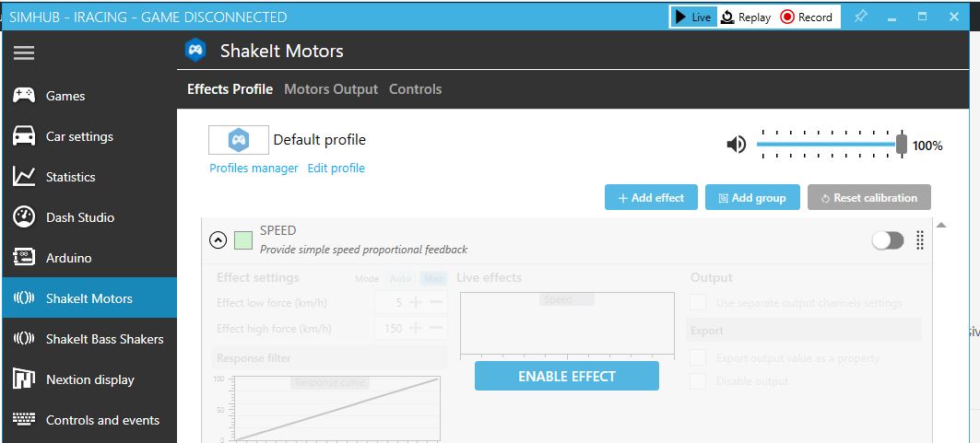This screenshot has width=980, height=443.
Task: Pin the window with pushpin icon
Action: (860, 17)
